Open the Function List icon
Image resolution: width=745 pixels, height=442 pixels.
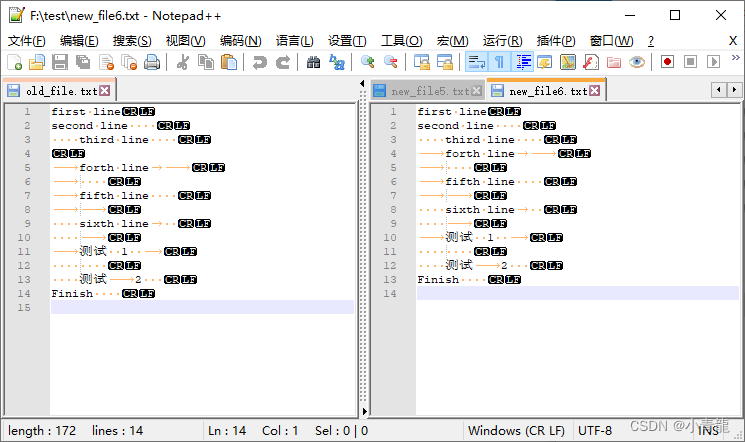click(x=591, y=62)
